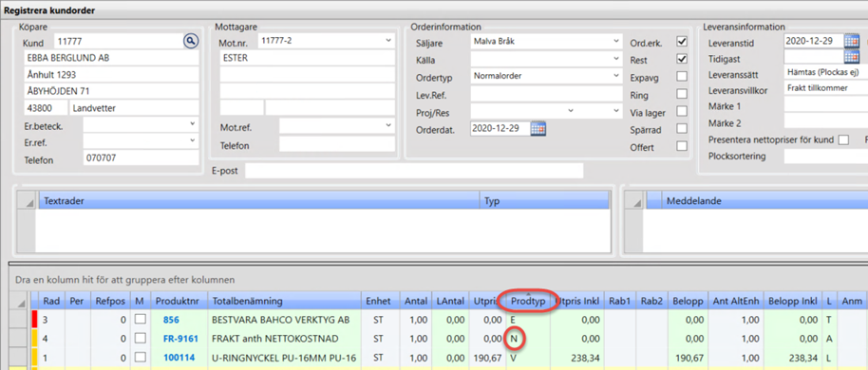This screenshot has width=868, height=370.
Task: Tick the M checkbox for product 100114
Action: [140, 358]
